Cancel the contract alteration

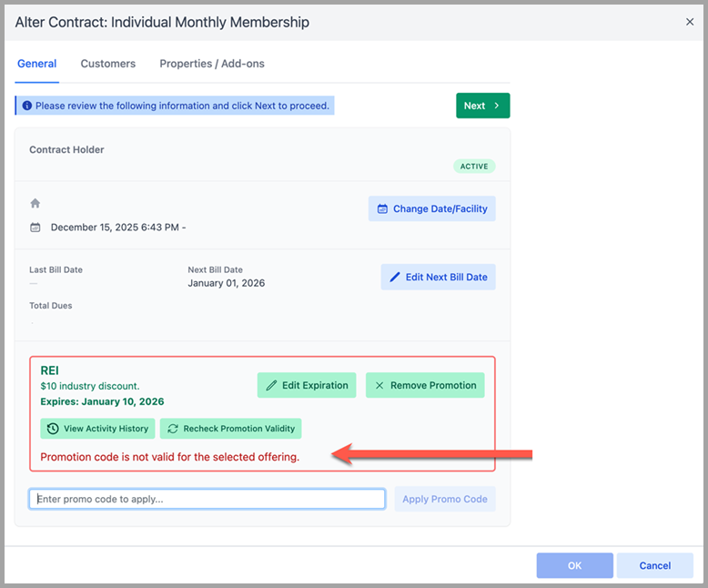654,565
